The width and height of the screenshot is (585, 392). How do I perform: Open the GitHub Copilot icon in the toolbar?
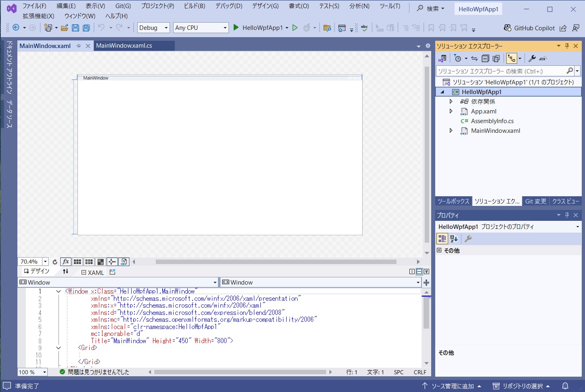508,28
